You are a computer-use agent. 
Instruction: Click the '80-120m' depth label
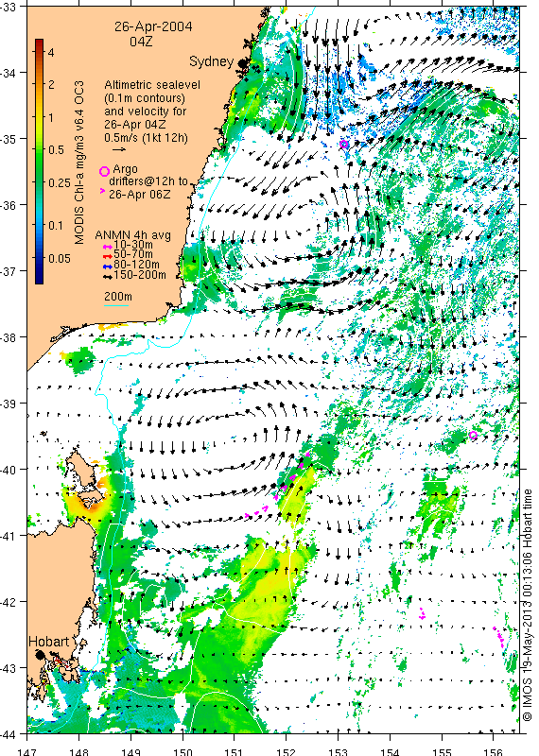pyautogui.click(x=136, y=265)
